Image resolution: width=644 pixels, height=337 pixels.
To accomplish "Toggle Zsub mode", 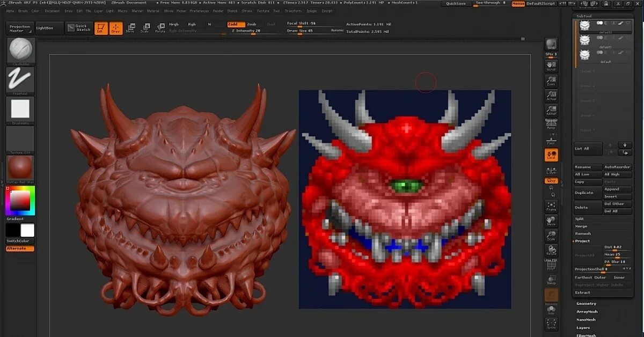I will (252, 24).
